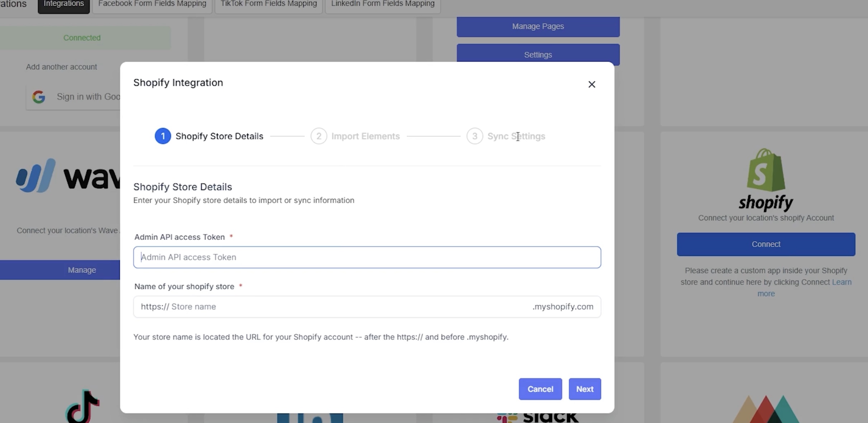Image resolution: width=868 pixels, height=423 pixels.
Task: Switch to Facebook Form Fields Mapping tab
Action: click(152, 4)
